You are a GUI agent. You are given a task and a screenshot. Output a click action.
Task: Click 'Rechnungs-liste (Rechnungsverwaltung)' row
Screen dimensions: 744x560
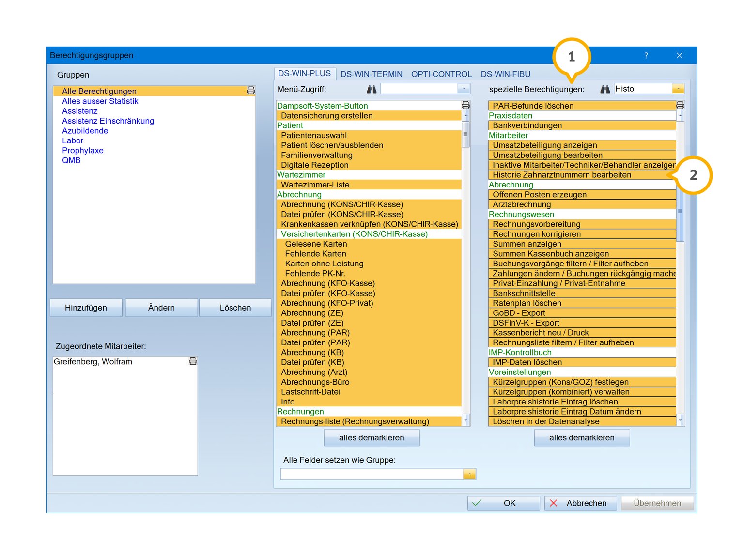(x=369, y=421)
